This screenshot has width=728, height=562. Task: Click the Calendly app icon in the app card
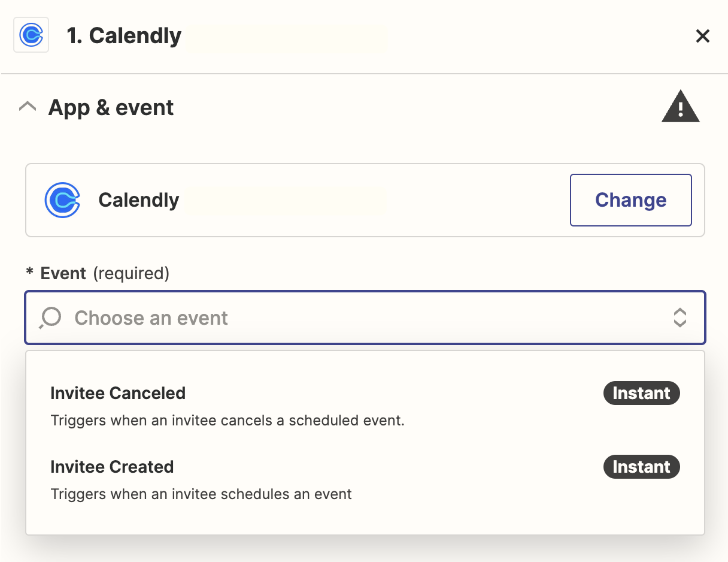coord(62,200)
